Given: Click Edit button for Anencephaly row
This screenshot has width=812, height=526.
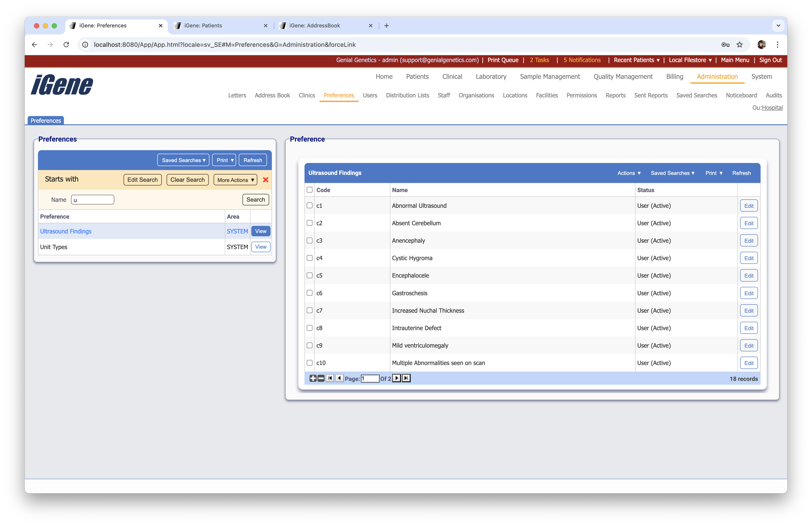Looking at the screenshot, I should point(748,241).
